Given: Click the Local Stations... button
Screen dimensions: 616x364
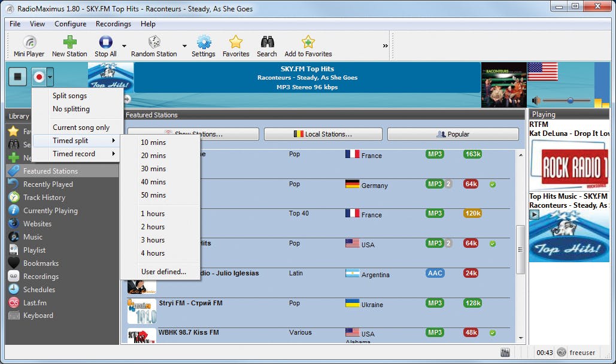Looking at the screenshot, I should pos(323,134).
